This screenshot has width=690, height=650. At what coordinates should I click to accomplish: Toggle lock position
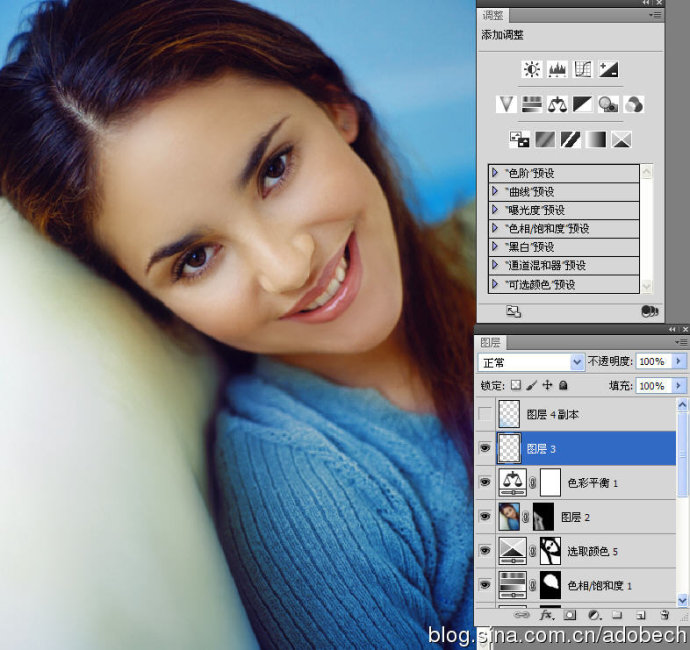click(547, 386)
